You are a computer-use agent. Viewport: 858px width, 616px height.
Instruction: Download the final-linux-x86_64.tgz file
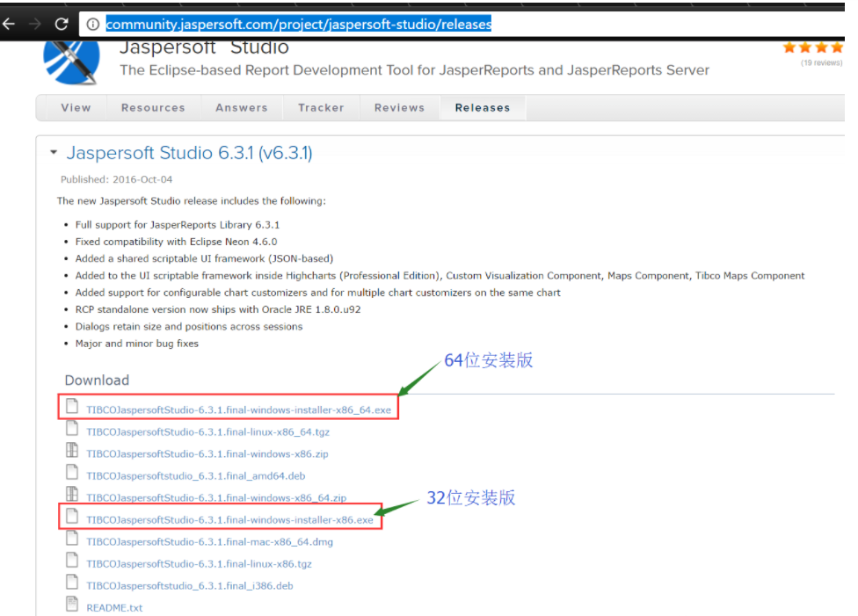208,431
